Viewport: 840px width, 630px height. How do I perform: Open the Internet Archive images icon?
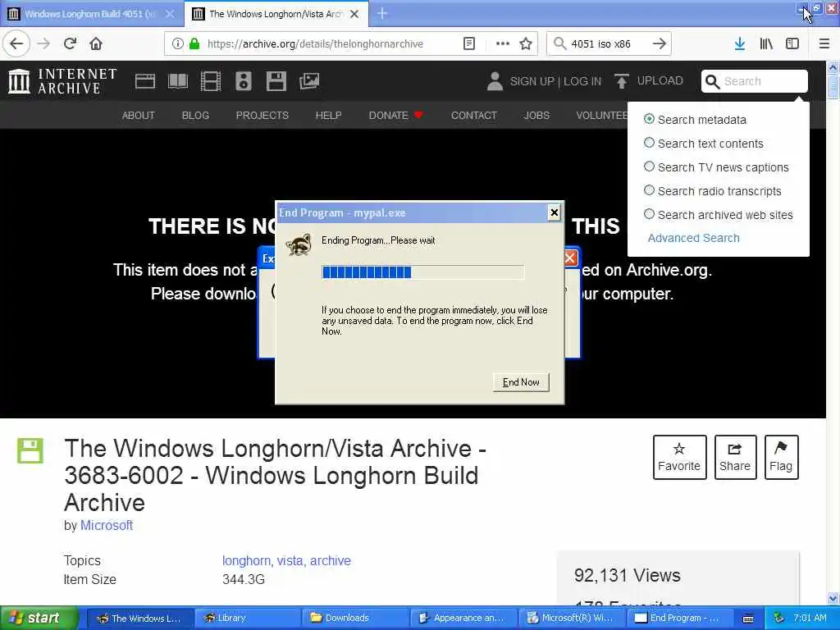[x=309, y=81]
